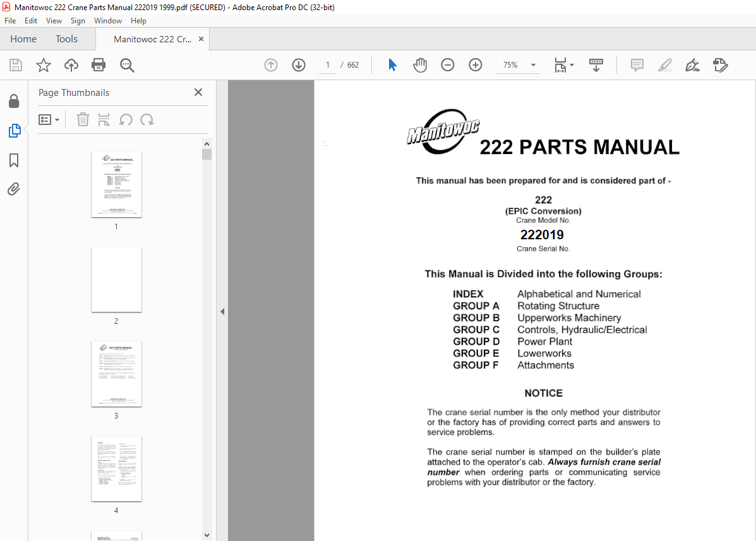
Task: Activate the Hand pan tool
Action: click(420, 65)
